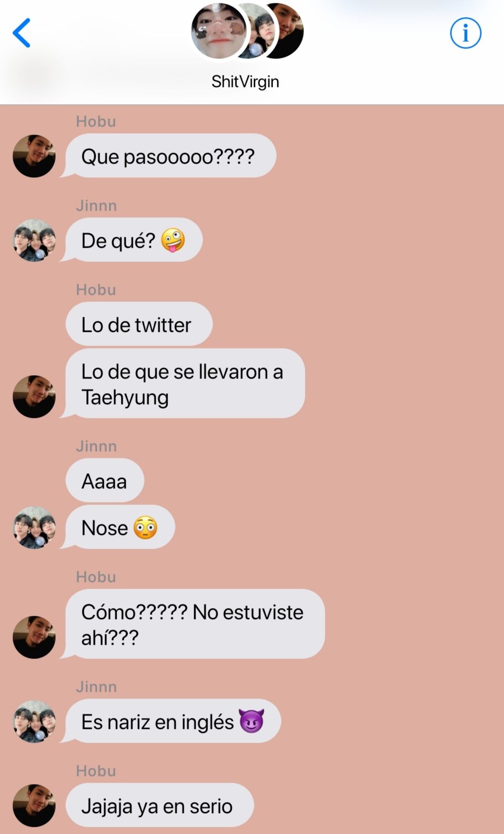Tap Hobu's avatar beside 'Que pasooooo????'
Image resolution: width=504 pixels, height=834 pixels.
point(34,156)
